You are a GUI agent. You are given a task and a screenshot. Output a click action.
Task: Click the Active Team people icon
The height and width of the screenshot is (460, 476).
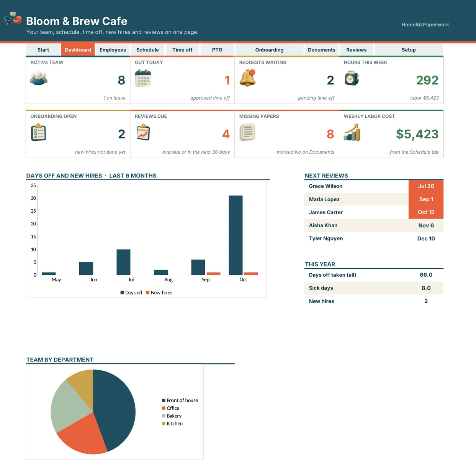click(x=39, y=78)
